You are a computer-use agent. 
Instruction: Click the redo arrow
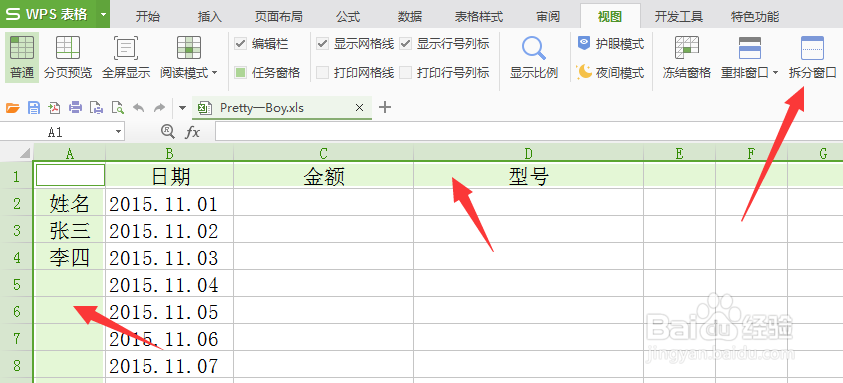tap(159, 108)
